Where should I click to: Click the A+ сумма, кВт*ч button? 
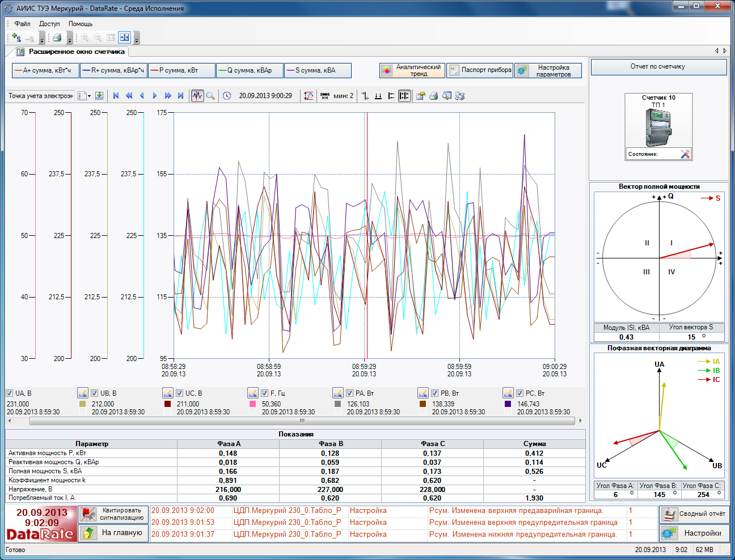(x=45, y=70)
